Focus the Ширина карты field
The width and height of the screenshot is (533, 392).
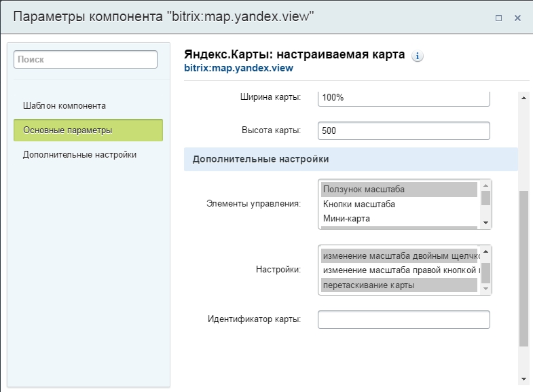[403, 99]
